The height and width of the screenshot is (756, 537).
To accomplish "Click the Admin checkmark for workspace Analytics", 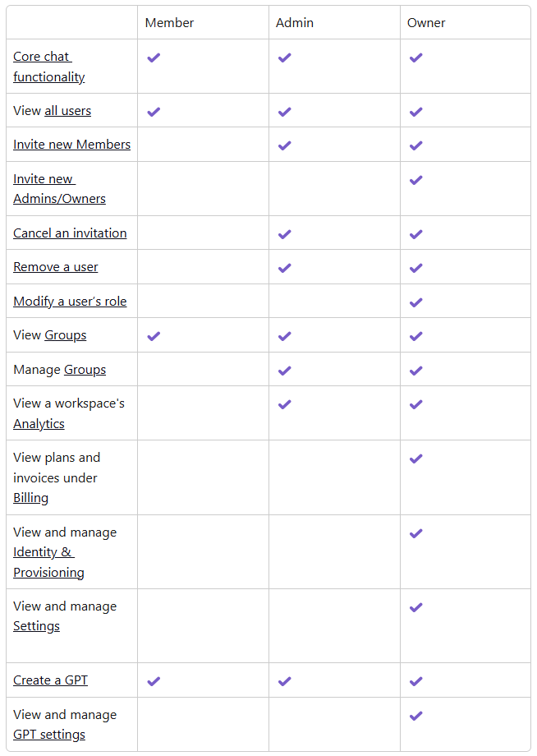I will [285, 404].
